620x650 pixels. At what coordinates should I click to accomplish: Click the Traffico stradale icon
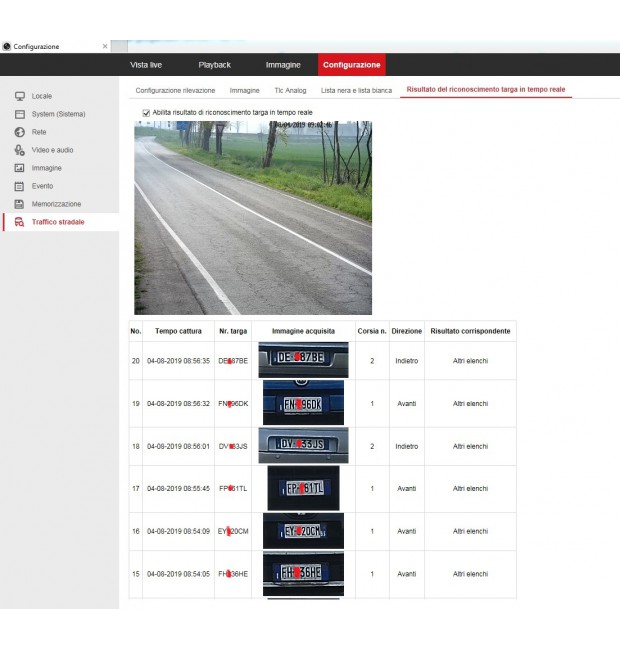point(19,222)
